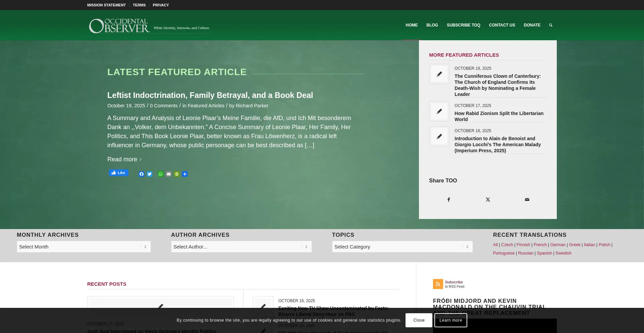The width and height of the screenshot is (644, 333).
Task: Open the Select Month archives dropdown
Action: pyautogui.click(x=84, y=247)
